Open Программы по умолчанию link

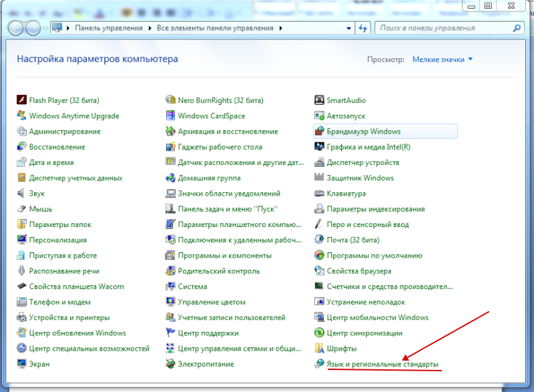pyautogui.click(x=374, y=255)
